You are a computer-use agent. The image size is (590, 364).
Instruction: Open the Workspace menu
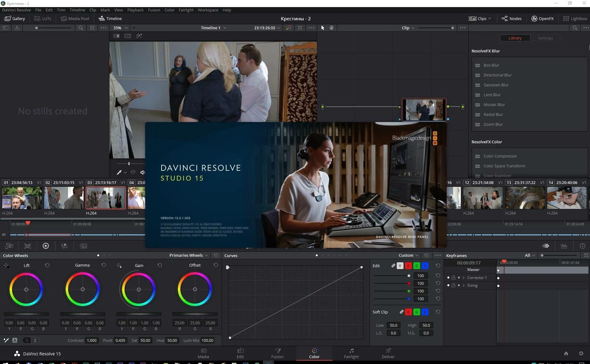click(208, 10)
